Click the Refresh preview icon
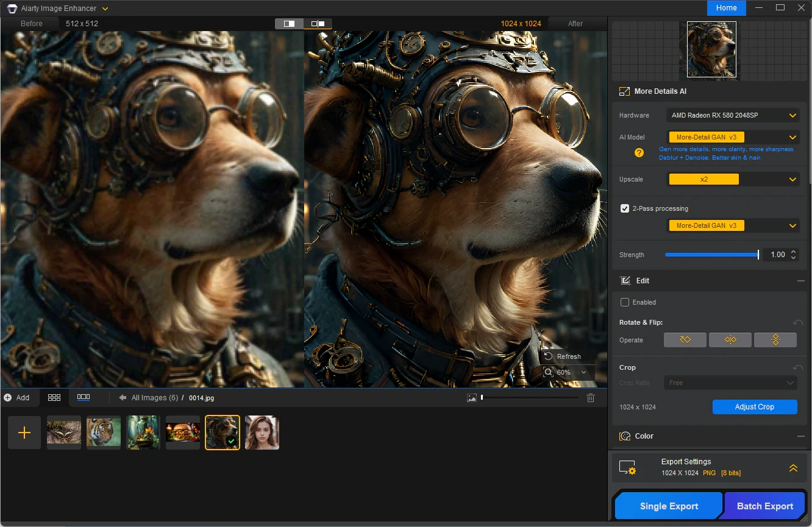 click(x=548, y=356)
